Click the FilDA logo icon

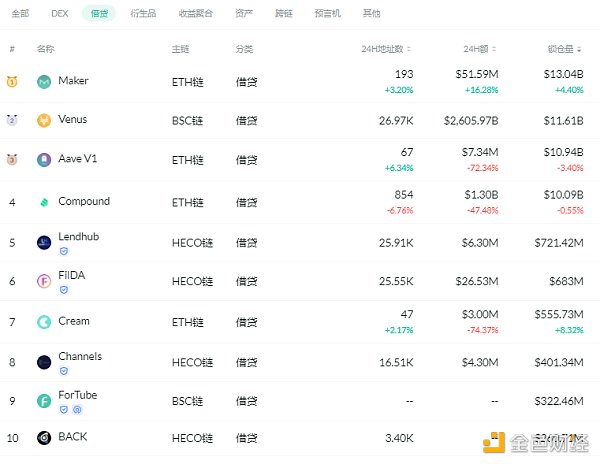point(44,281)
